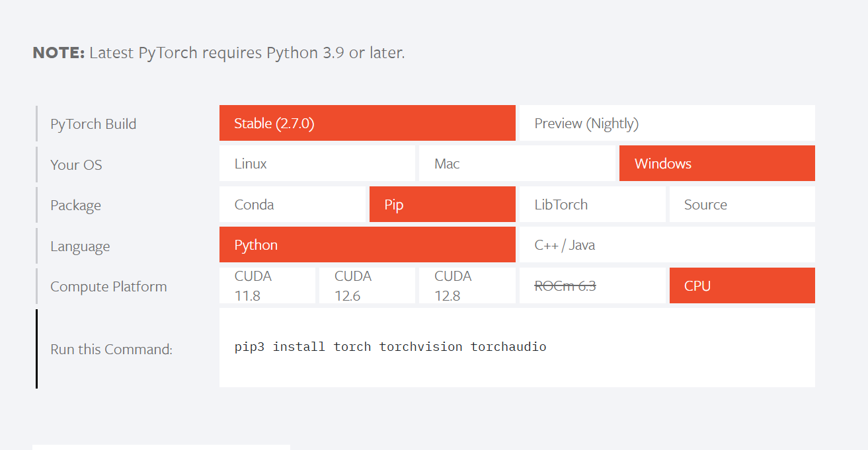This screenshot has width=868, height=450.
Task: Click the Package row label
Action: pyautogui.click(x=75, y=206)
